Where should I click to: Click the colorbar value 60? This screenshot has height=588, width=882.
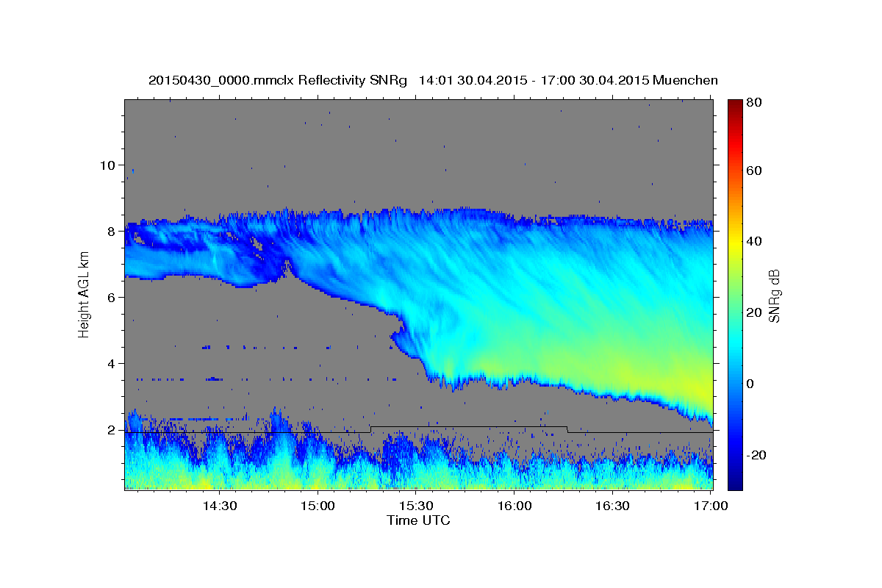point(753,171)
